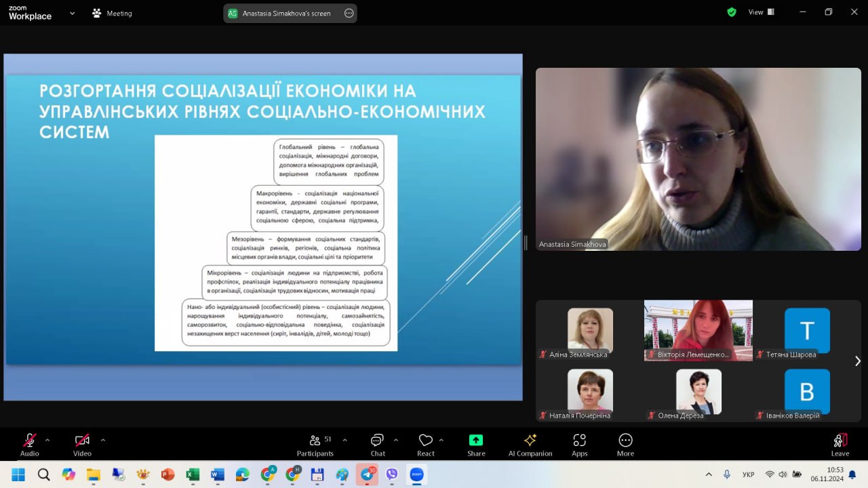Select Вікторія Лемещенко's video tile
This screenshot has height=488, width=868.
click(698, 330)
